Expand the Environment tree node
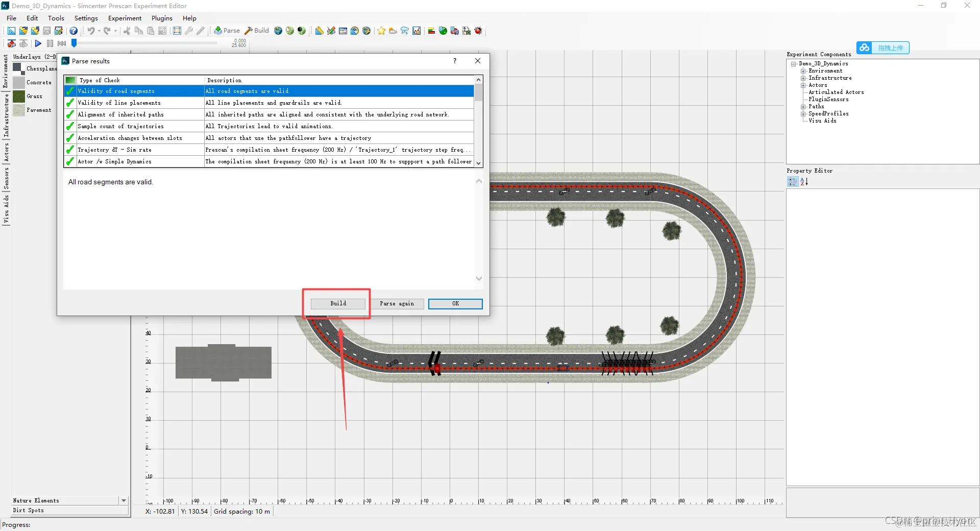The image size is (980, 531). pos(803,71)
